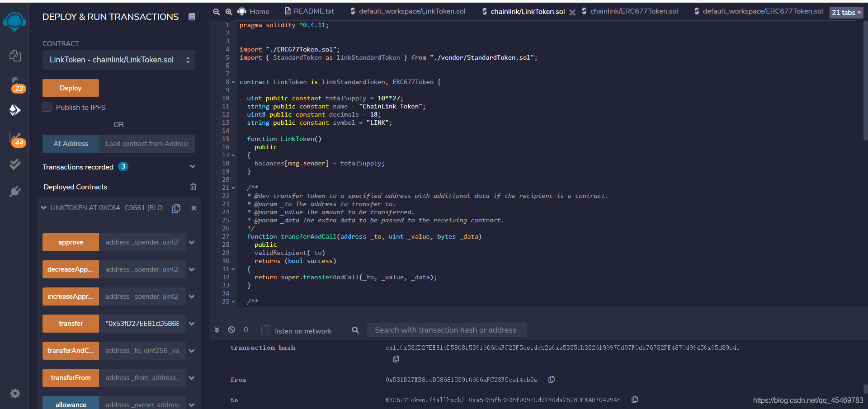The height and width of the screenshot is (409, 868).
Task: Expand the transferFrom function parameters
Action: pyautogui.click(x=192, y=378)
